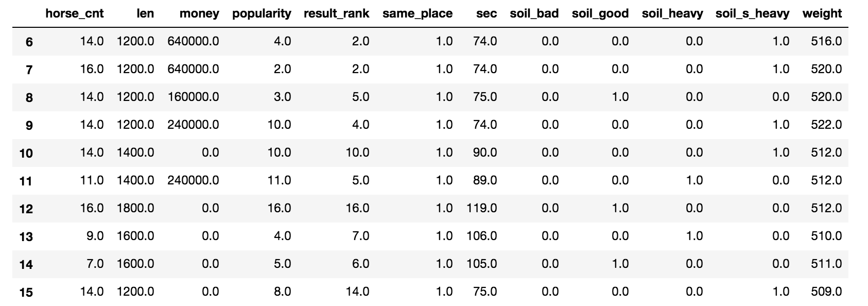This screenshot has width=868, height=306.
Task: Click the weight cell showing 522.0
Action: 826,125
